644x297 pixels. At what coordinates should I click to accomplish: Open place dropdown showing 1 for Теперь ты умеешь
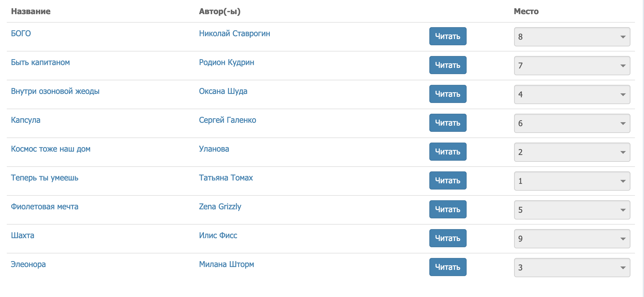pos(572,181)
